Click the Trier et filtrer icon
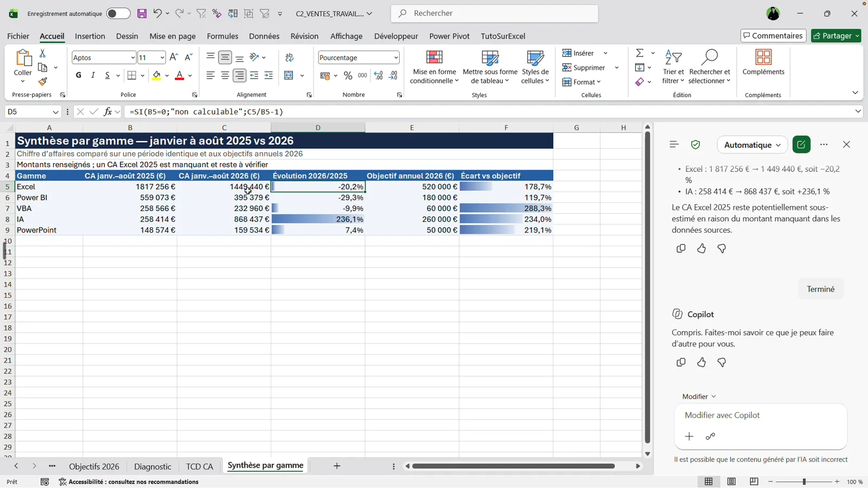This screenshot has width=868, height=488. 673,67
